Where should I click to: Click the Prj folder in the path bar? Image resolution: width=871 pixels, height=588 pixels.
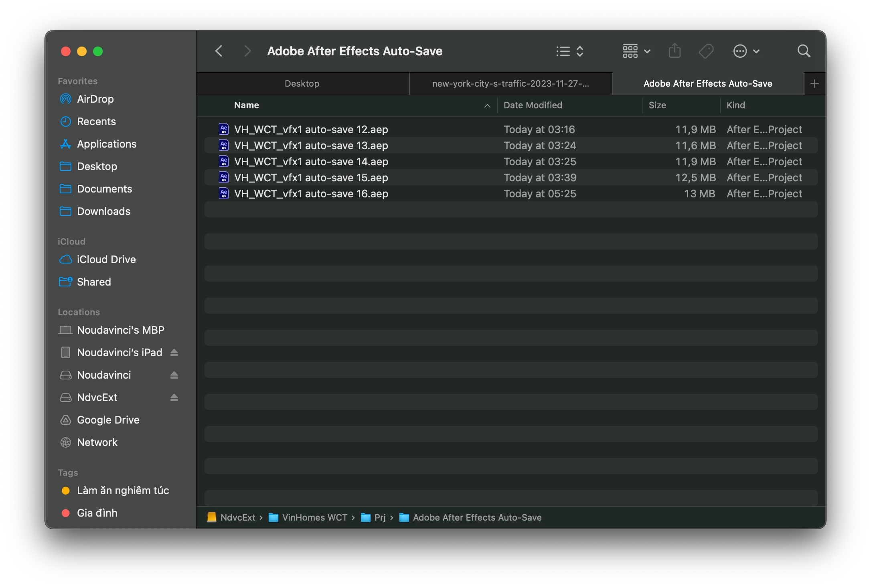379,517
